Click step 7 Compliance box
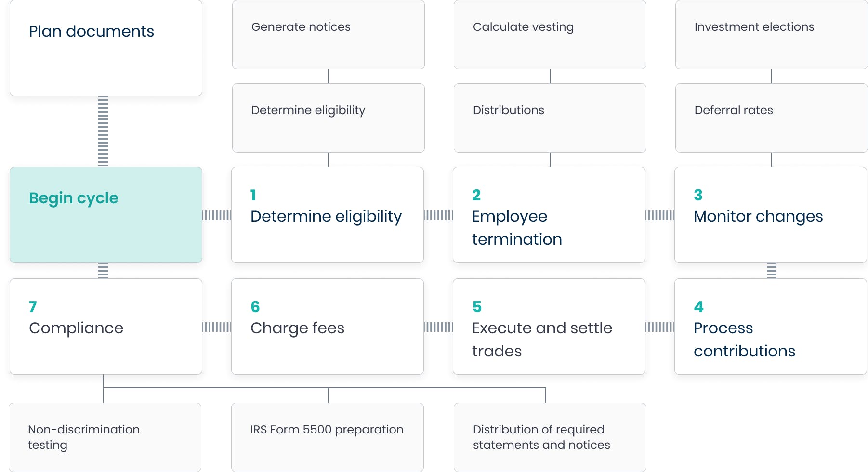 pyautogui.click(x=106, y=327)
